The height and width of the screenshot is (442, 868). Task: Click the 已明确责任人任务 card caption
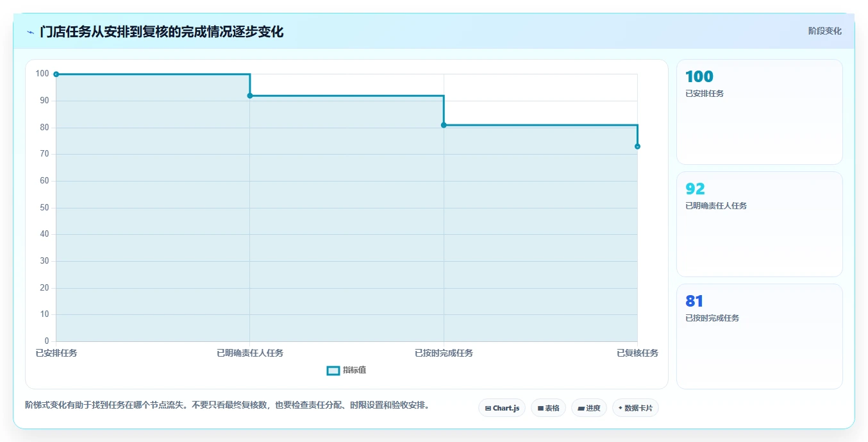pos(716,206)
